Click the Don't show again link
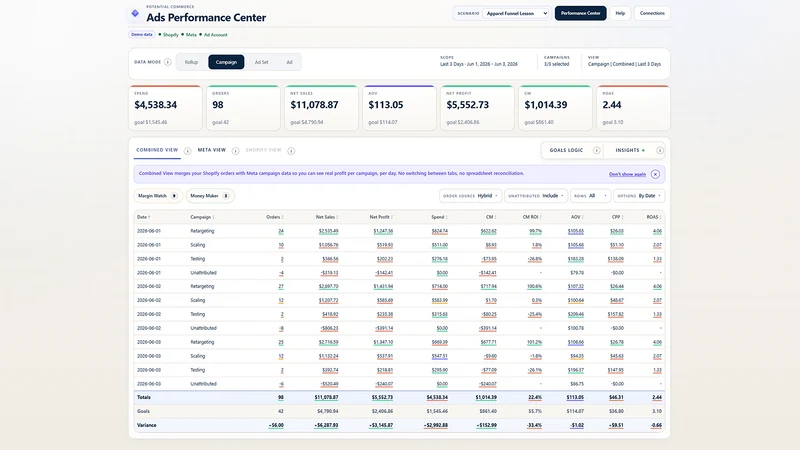The height and width of the screenshot is (450, 800). [627, 174]
